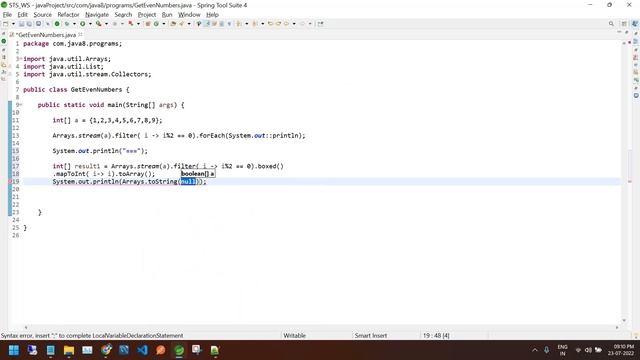Expand the New Java Class dropdown arrow

coord(164,24)
